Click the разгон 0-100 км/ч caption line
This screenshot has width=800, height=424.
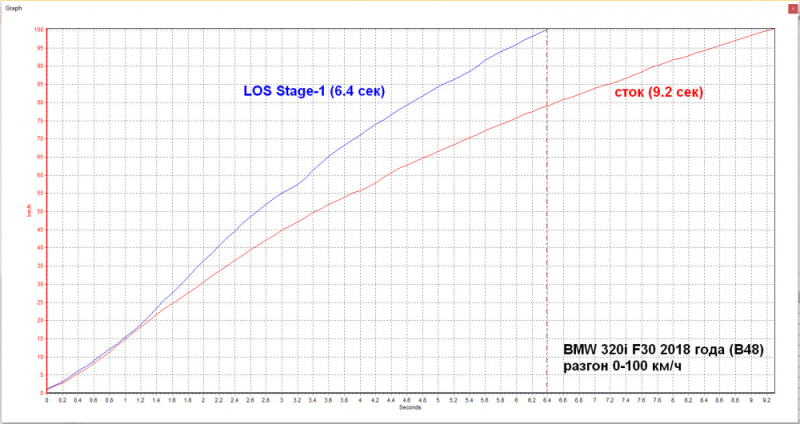coord(622,366)
